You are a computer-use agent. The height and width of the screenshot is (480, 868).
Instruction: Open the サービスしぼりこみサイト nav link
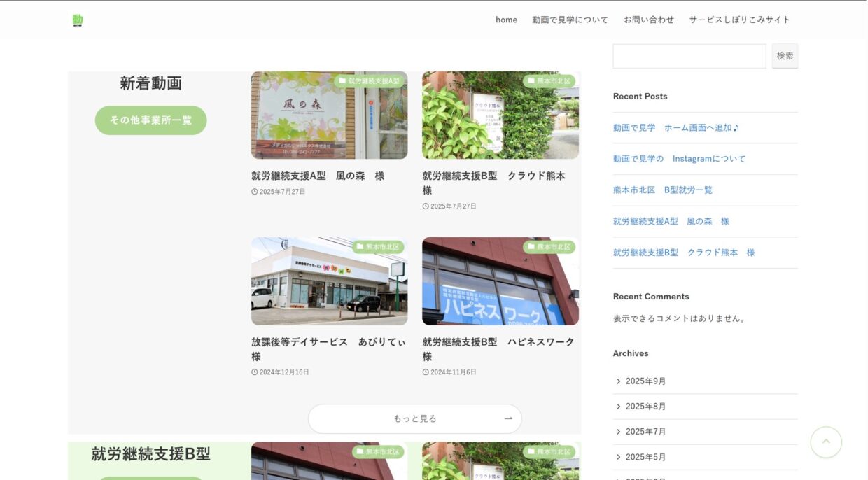[739, 20]
